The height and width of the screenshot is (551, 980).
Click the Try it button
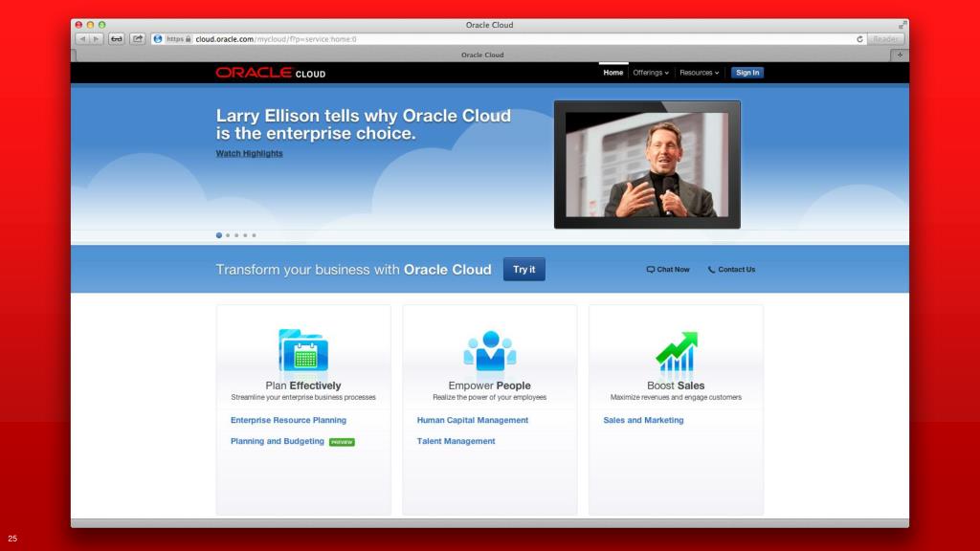click(x=523, y=269)
